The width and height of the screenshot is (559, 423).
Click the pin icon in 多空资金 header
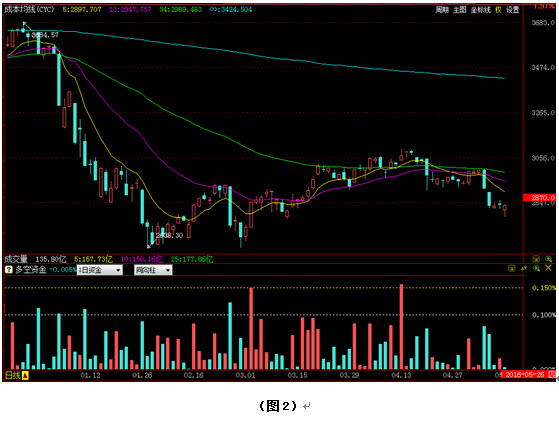(524, 268)
